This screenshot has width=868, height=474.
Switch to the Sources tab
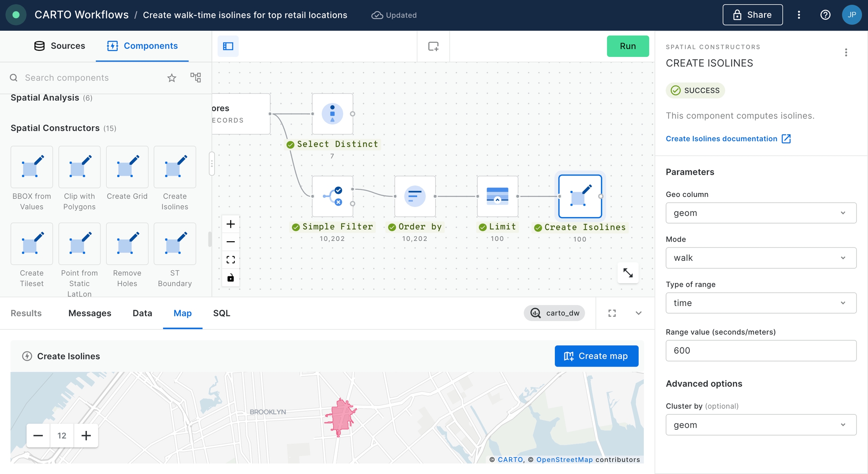pyautogui.click(x=60, y=46)
